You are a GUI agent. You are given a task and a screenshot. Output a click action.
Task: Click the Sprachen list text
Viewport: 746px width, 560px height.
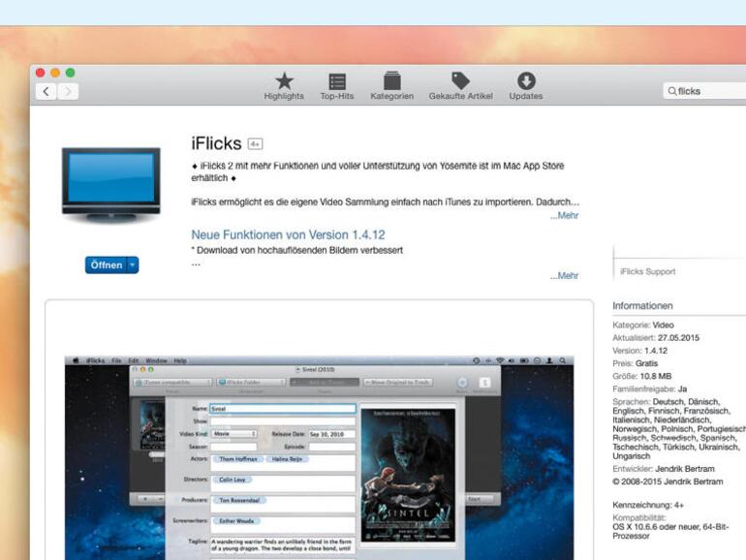tap(679, 428)
